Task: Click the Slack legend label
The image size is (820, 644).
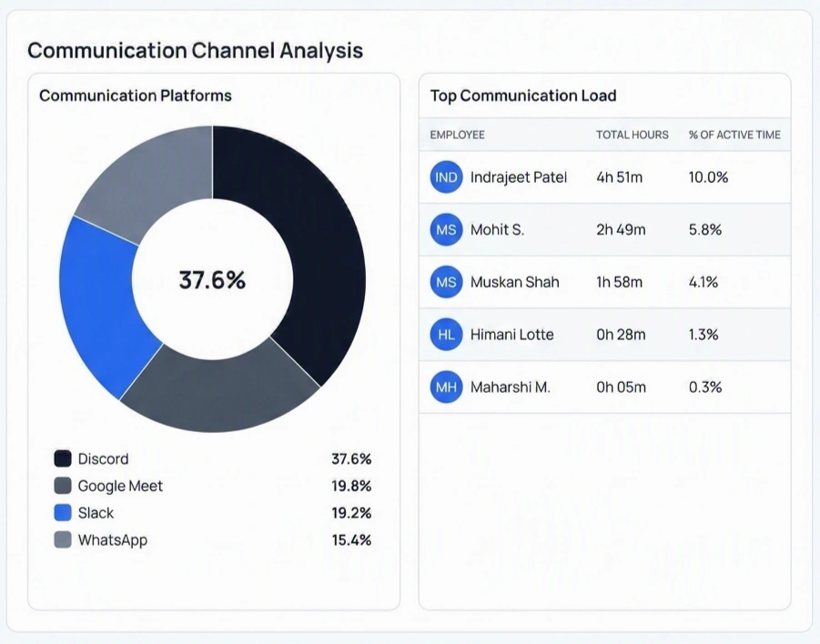Action: coord(96,513)
